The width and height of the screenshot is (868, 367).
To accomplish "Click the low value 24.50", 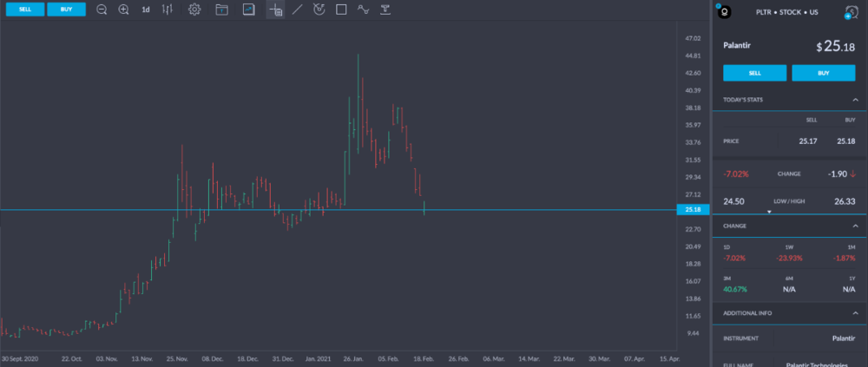I will point(733,201).
